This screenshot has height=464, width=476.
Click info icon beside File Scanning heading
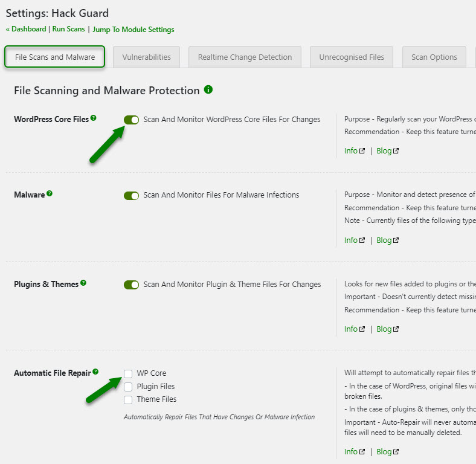coord(208,89)
